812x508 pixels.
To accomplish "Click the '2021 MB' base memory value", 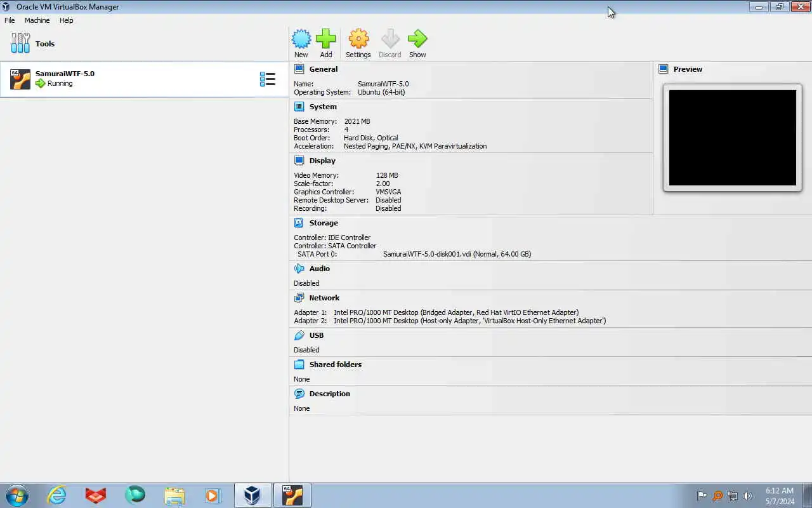I will pyautogui.click(x=357, y=121).
